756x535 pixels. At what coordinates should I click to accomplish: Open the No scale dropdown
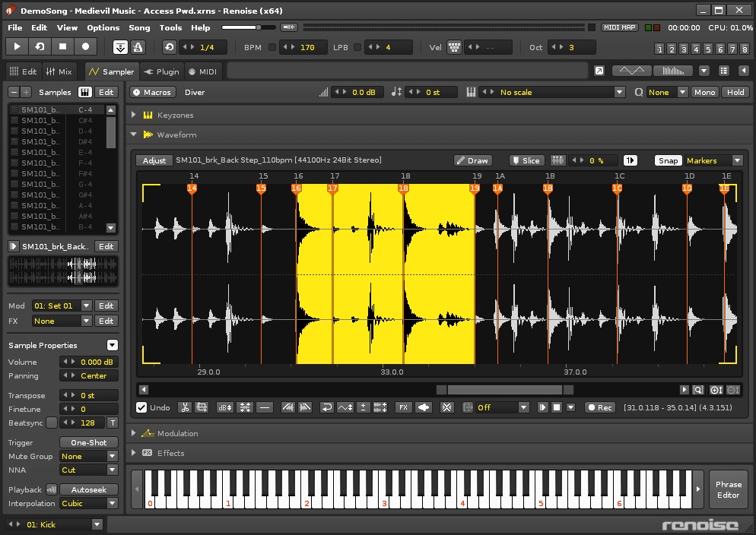619,92
